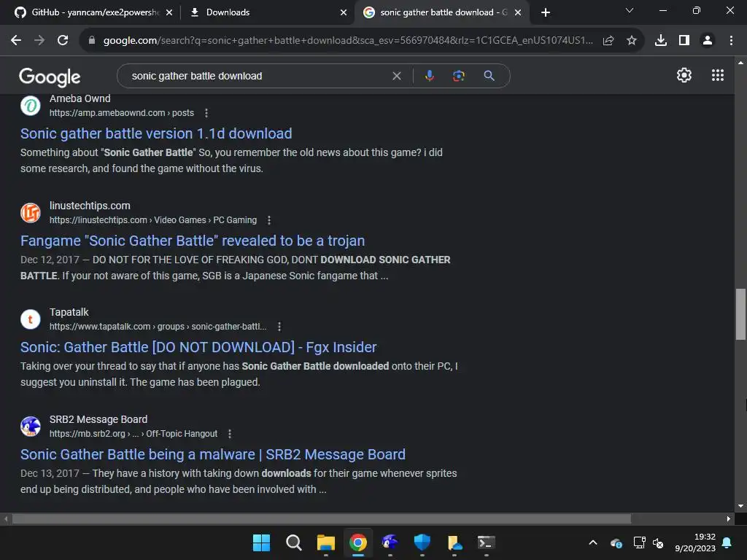Toggle Chrome side panel icon
This screenshot has width=747, height=560.
[684, 41]
